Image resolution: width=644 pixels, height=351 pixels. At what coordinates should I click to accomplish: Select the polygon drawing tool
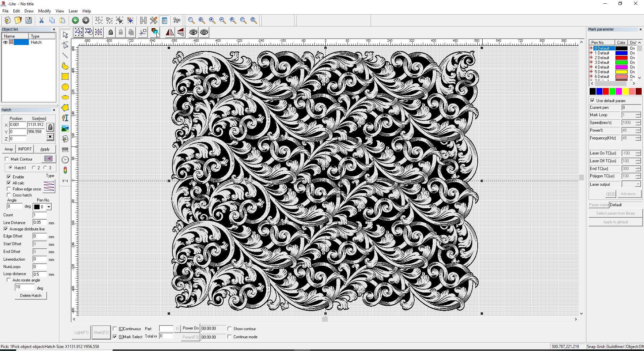click(x=65, y=108)
